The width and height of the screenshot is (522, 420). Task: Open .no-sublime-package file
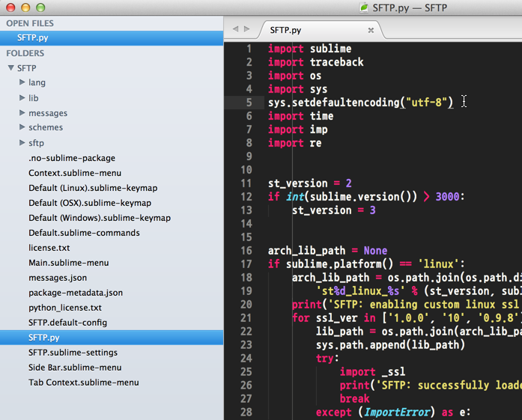(x=72, y=158)
